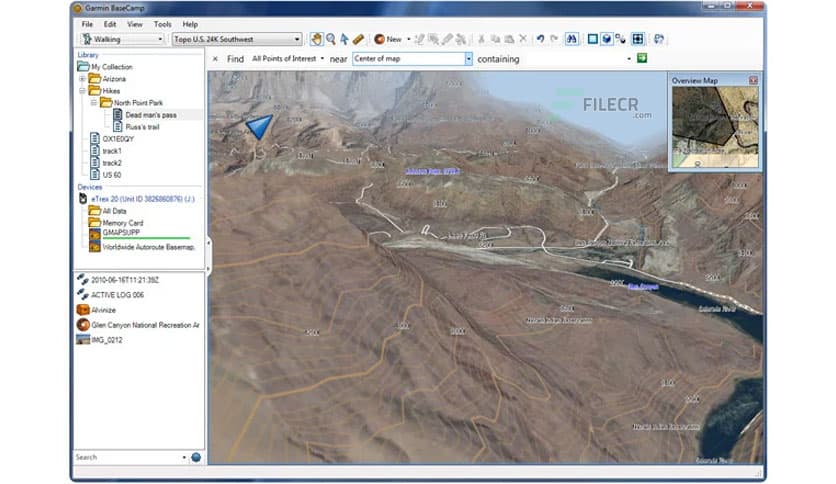Image resolution: width=836 pixels, height=484 pixels.
Task: Open the View menu
Action: [135, 24]
